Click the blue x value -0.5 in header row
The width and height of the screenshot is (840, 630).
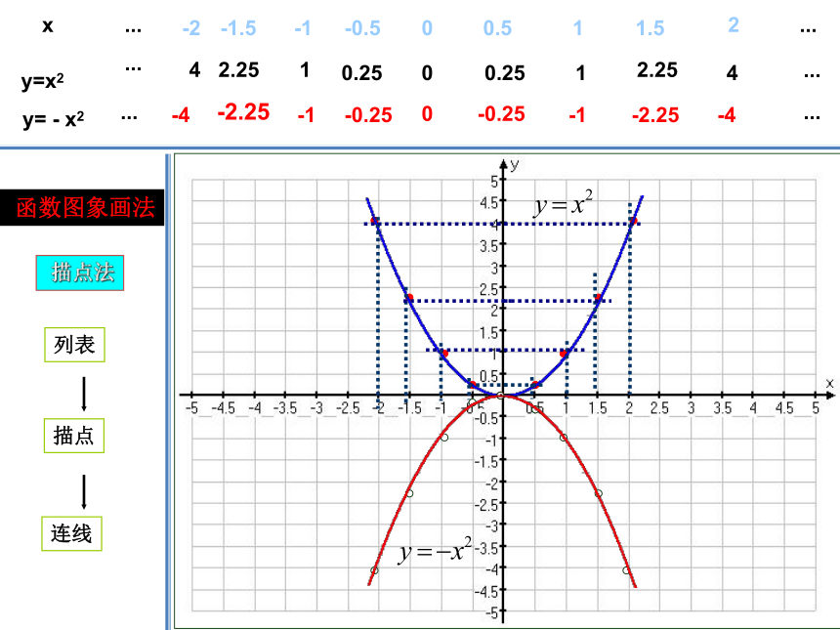coord(362,28)
